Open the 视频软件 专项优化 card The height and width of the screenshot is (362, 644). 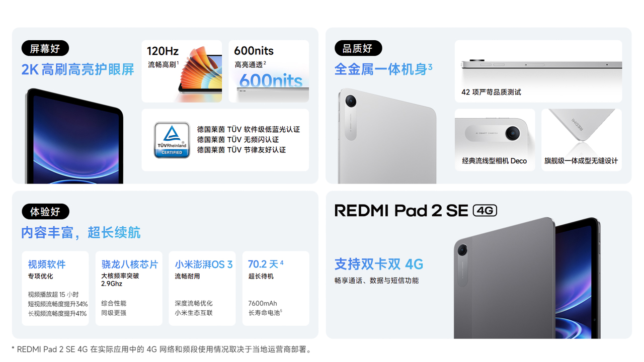(55, 289)
